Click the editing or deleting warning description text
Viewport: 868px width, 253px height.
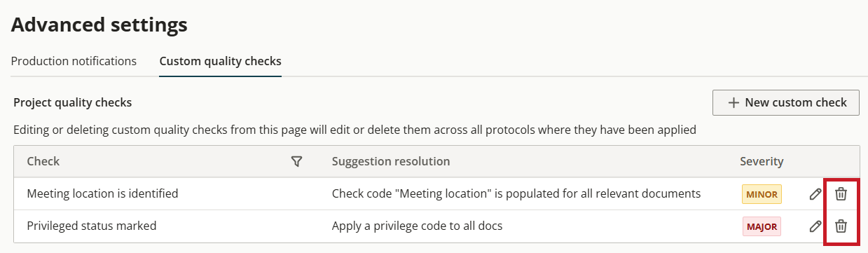tap(354, 130)
